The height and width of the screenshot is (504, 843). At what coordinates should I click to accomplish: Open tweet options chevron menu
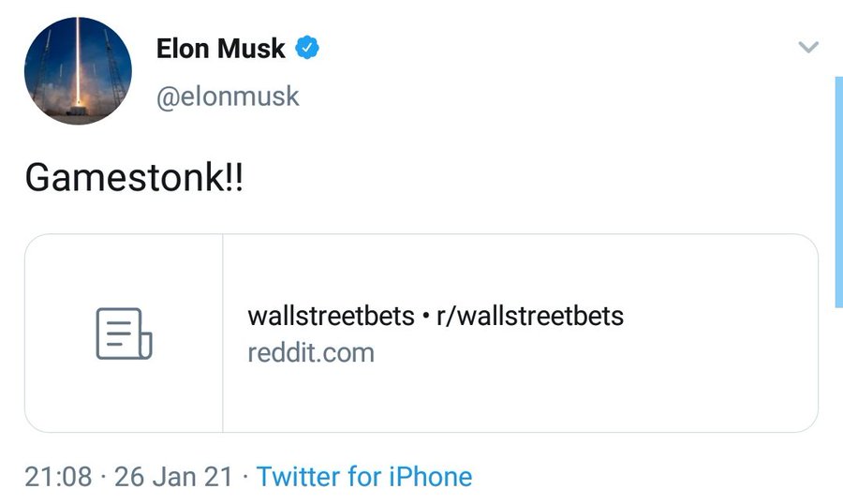coord(807,47)
